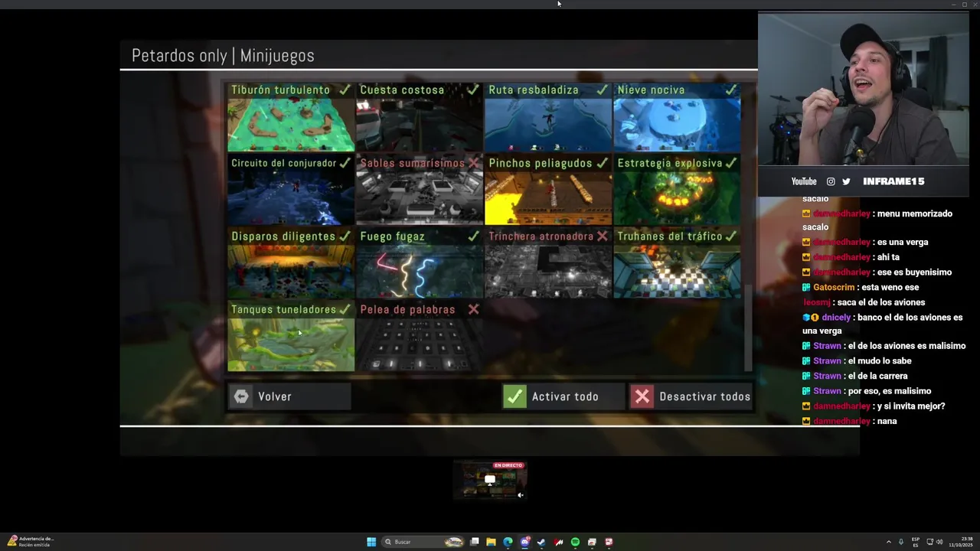Enable Trinchera atronadora via its red X

(x=603, y=236)
